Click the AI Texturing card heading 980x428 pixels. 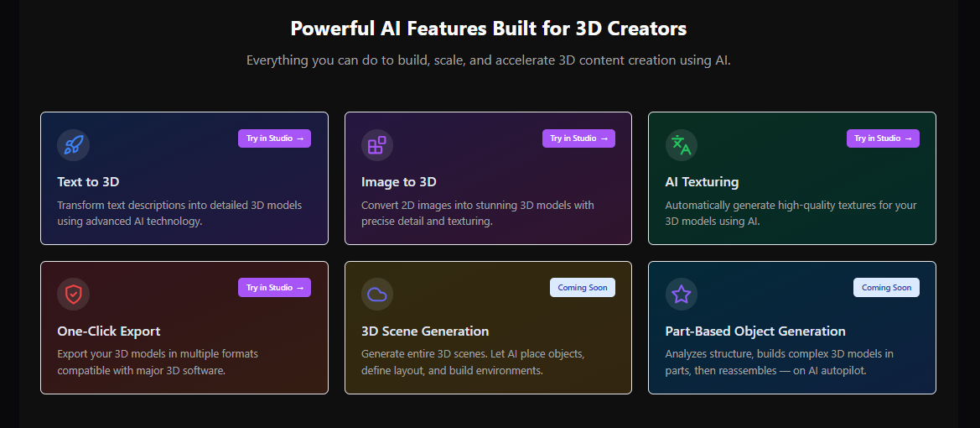[x=702, y=182]
